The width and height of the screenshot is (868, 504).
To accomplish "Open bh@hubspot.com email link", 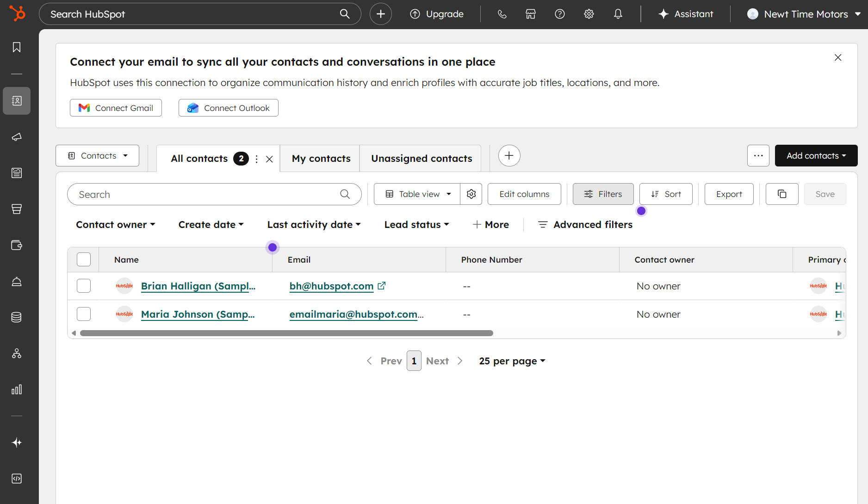I will (331, 286).
